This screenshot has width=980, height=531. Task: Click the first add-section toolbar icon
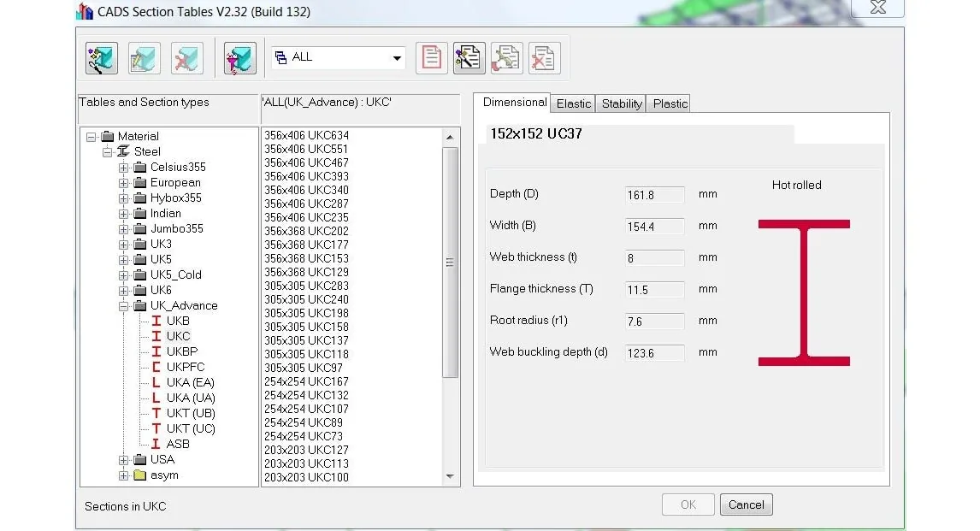click(x=101, y=59)
